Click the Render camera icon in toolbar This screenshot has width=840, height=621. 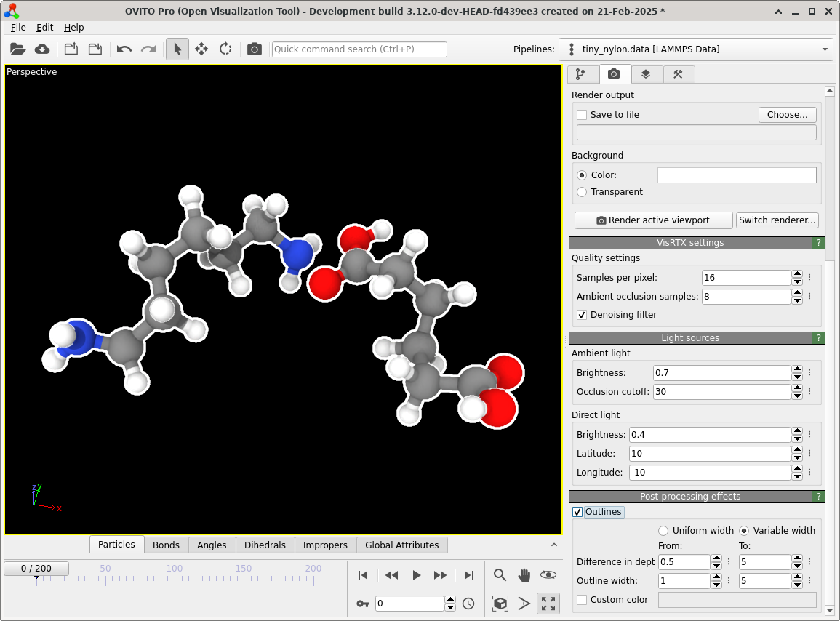[254, 49]
